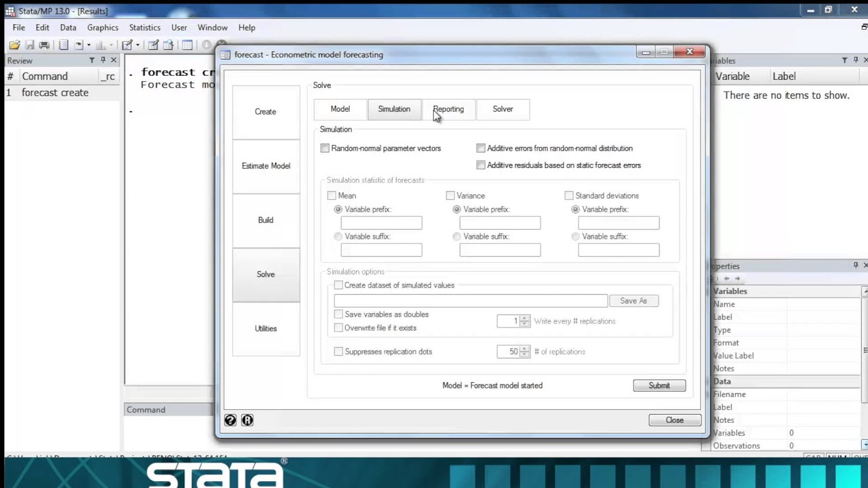Select Variable suffix radio under Standard deviations
Screen dimensions: 868x488
pos(576,237)
